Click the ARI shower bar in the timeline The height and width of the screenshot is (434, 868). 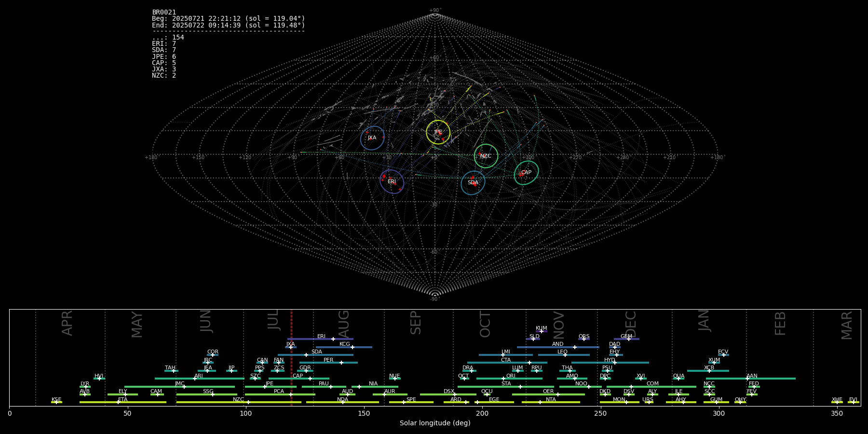pos(199,379)
